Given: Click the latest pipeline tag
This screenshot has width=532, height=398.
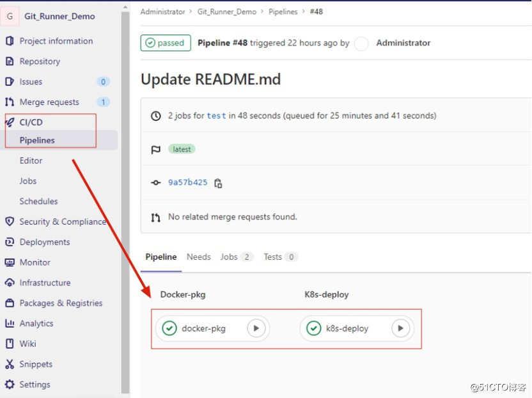Looking at the screenshot, I should [x=182, y=149].
